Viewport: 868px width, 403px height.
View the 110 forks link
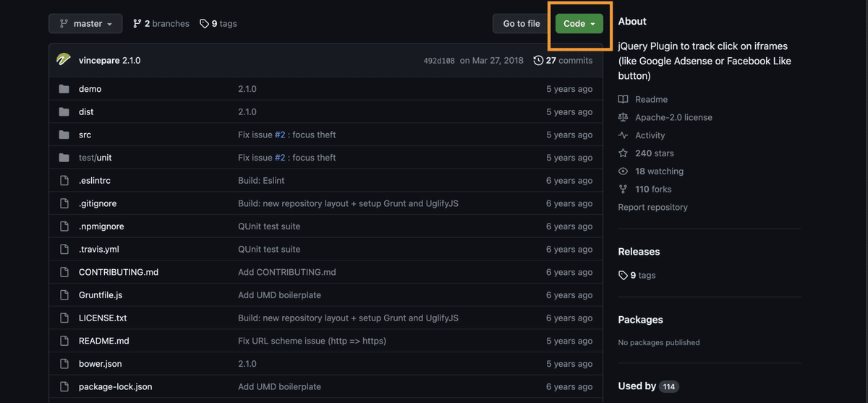653,190
